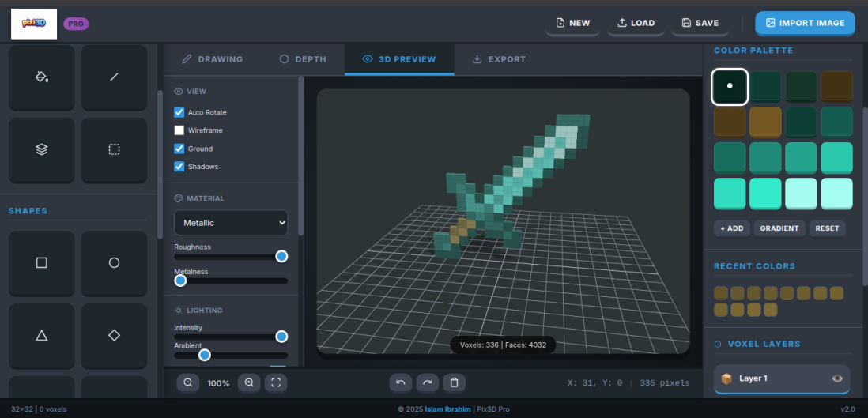Select the Layer 1 voxel layer
868x418 pixels.
point(782,378)
